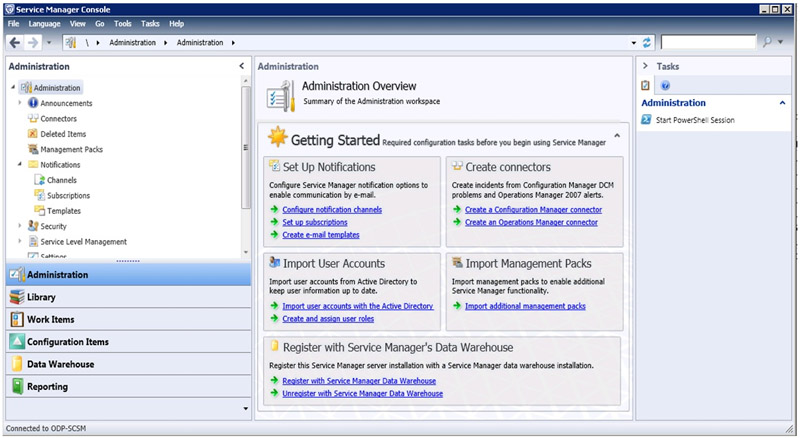
Task: Collapse the left Administration navigation pane
Action: pos(242,66)
